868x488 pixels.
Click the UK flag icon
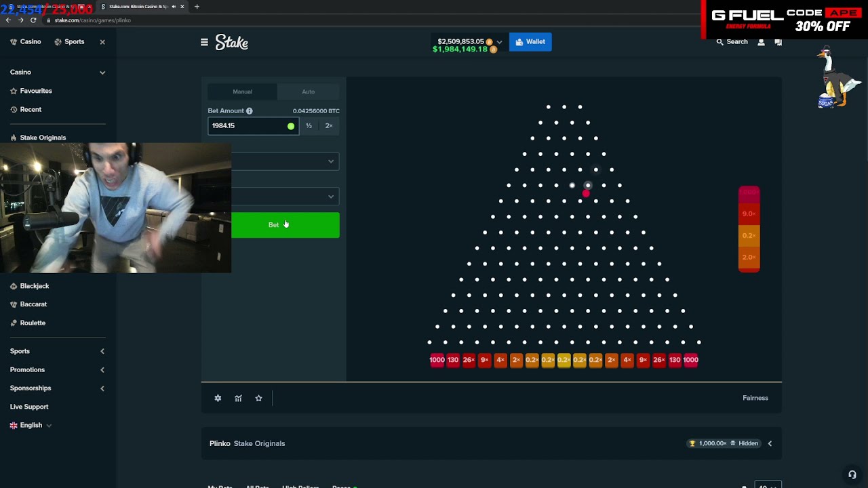pyautogui.click(x=14, y=426)
